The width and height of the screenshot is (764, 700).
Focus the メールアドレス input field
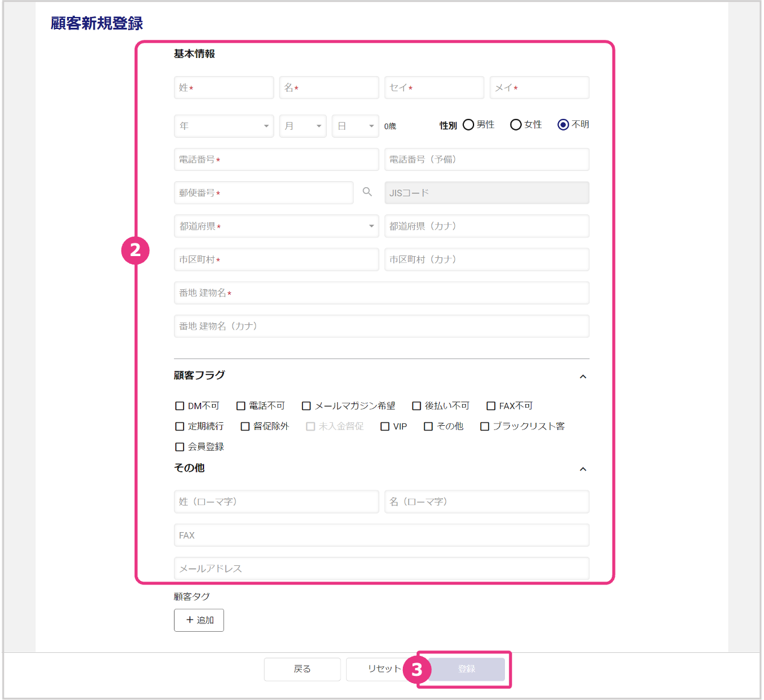(381, 568)
